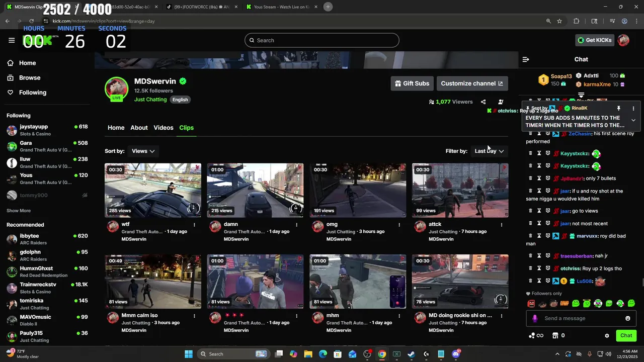Show hidden system tray icons
This screenshot has width=644, height=362.
tap(557, 354)
